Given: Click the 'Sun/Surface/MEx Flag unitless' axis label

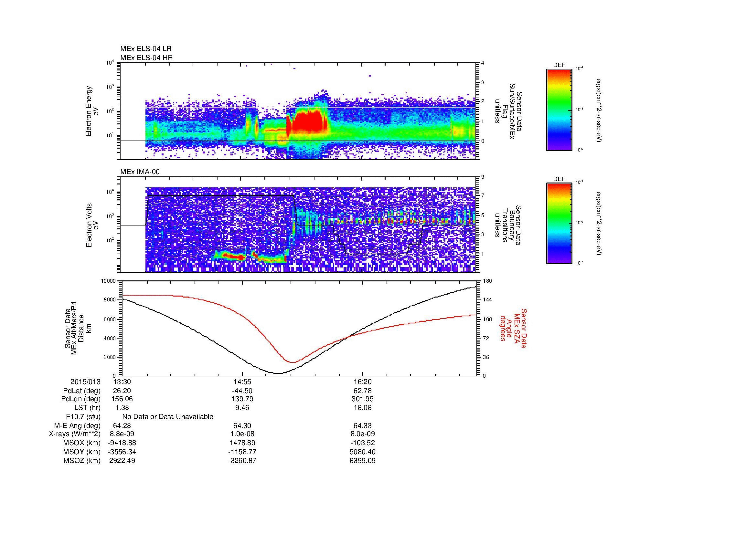Looking at the screenshot, I should point(509,111).
